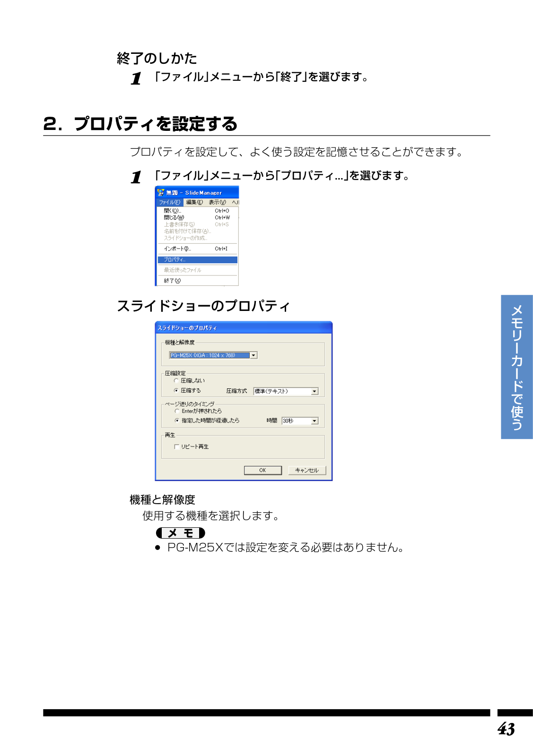Click the Ctrl+O shortcut text
Screen dimensions: 533x756
(222, 211)
